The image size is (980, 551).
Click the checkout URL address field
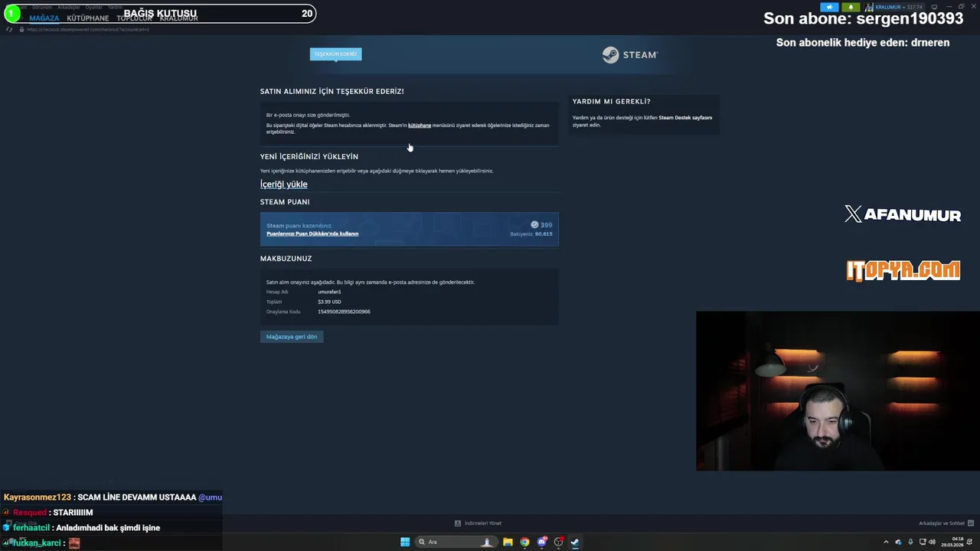(88, 29)
